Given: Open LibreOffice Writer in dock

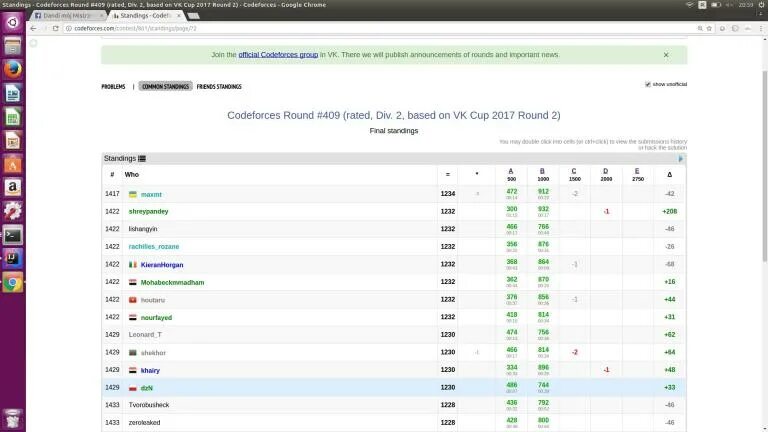Looking at the screenshot, I should tap(13, 93).
